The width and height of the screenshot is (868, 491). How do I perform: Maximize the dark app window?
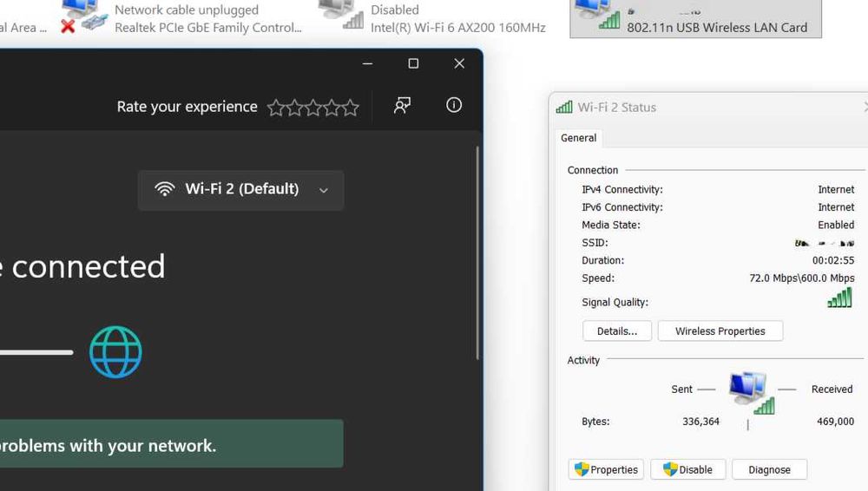[413, 63]
